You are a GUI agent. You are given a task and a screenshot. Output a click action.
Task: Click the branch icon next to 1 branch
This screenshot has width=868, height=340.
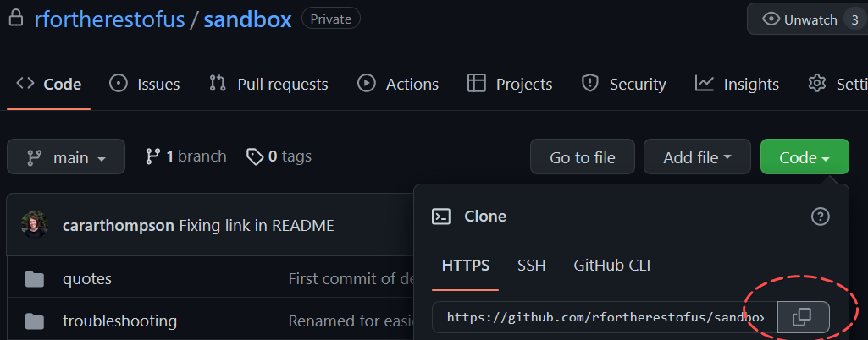pos(152,156)
